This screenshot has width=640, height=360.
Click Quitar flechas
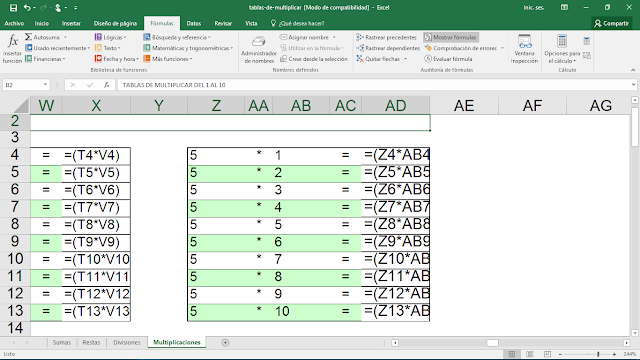coord(378,59)
